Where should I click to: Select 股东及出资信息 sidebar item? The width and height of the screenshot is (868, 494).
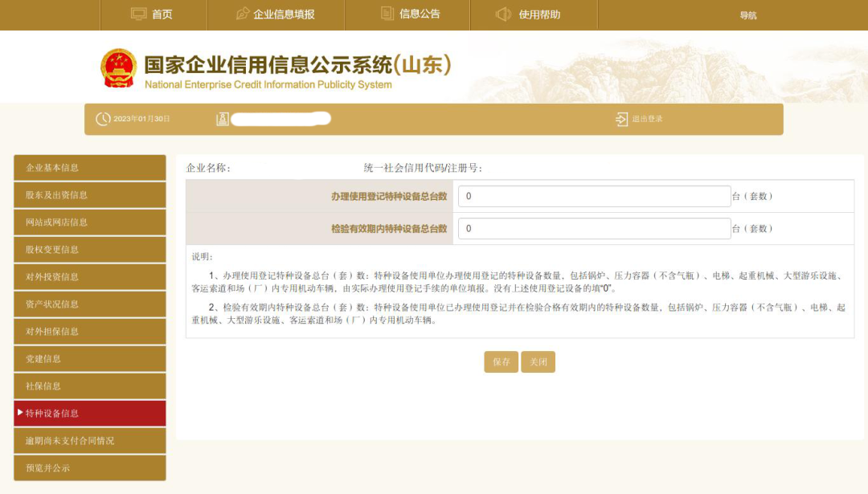(90, 195)
